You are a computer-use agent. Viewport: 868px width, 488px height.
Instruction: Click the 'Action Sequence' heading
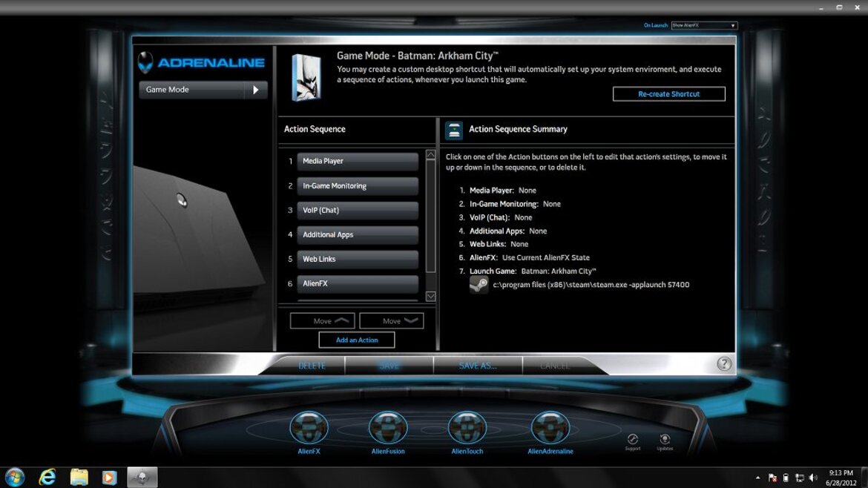315,129
